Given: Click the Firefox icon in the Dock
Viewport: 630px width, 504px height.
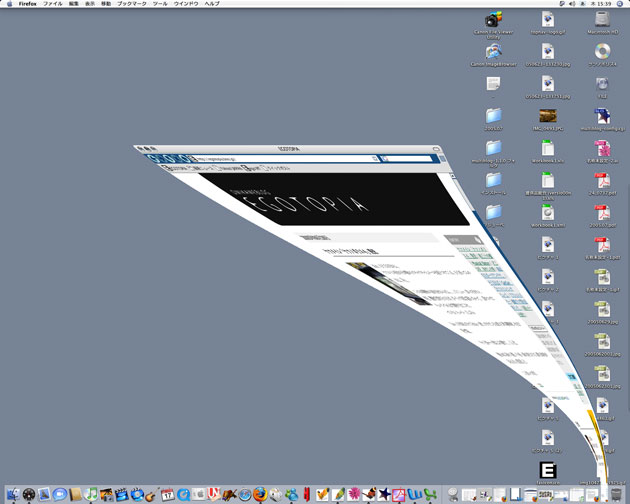Looking at the screenshot, I should [x=260, y=494].
